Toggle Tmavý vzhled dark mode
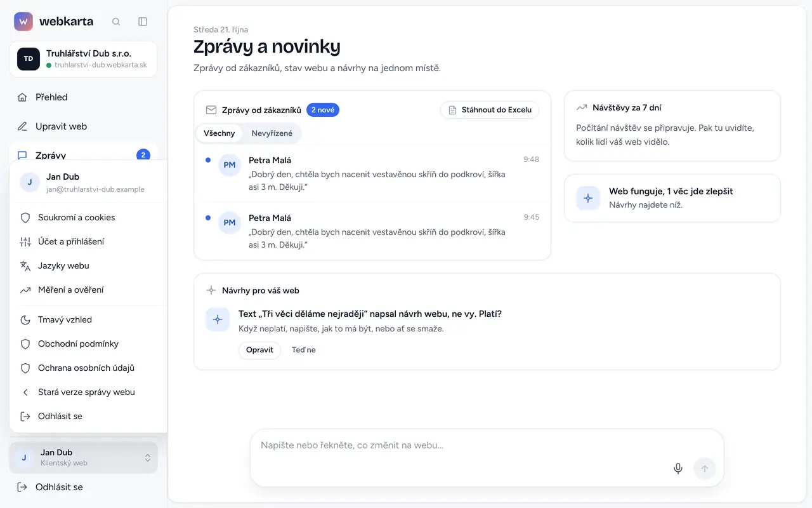 click(88, 319)
